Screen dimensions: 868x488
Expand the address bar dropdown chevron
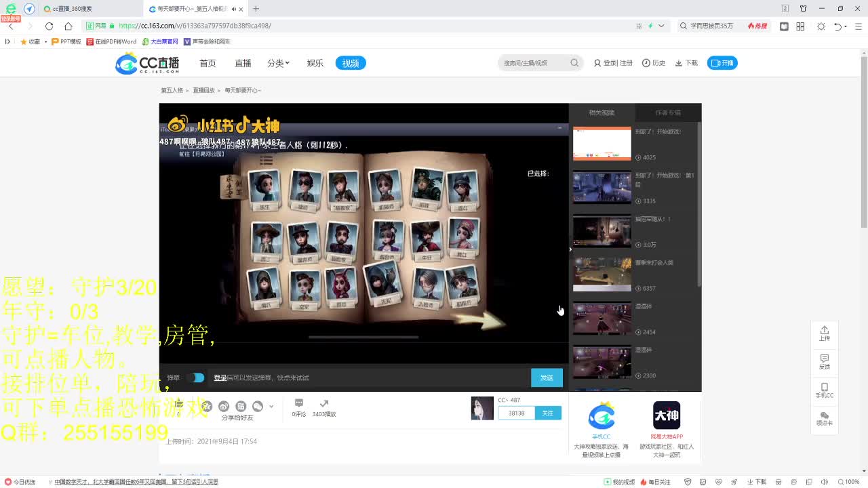point(660,26)
